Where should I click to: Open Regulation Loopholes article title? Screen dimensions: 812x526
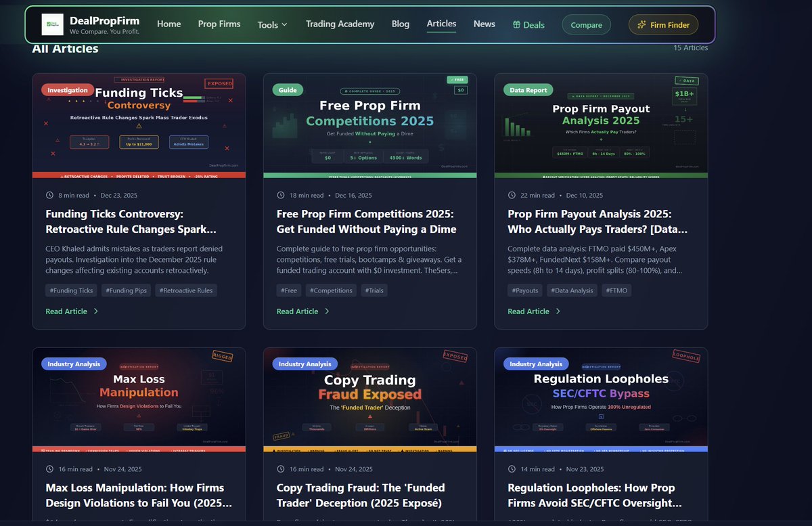tap(595, 496)
